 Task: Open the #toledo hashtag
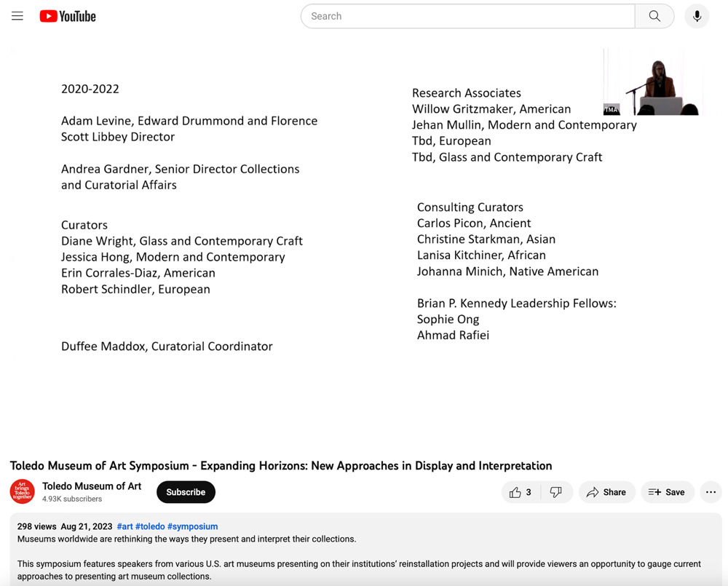pyautogui.click(x=150, y=526)
